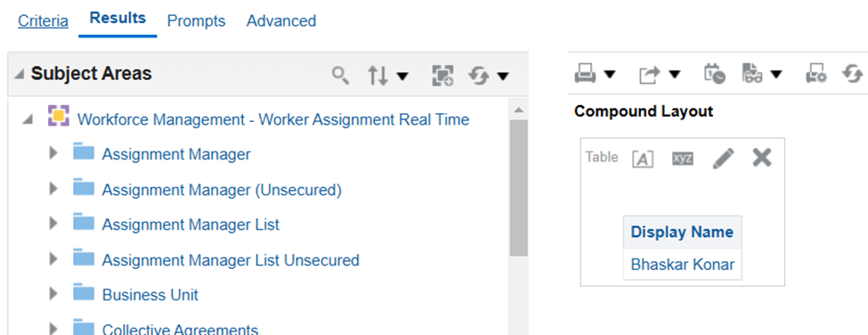Viewport: 868px width, 335px height.
Task: Expand the Business Unit folder
Action: point(53,294)
